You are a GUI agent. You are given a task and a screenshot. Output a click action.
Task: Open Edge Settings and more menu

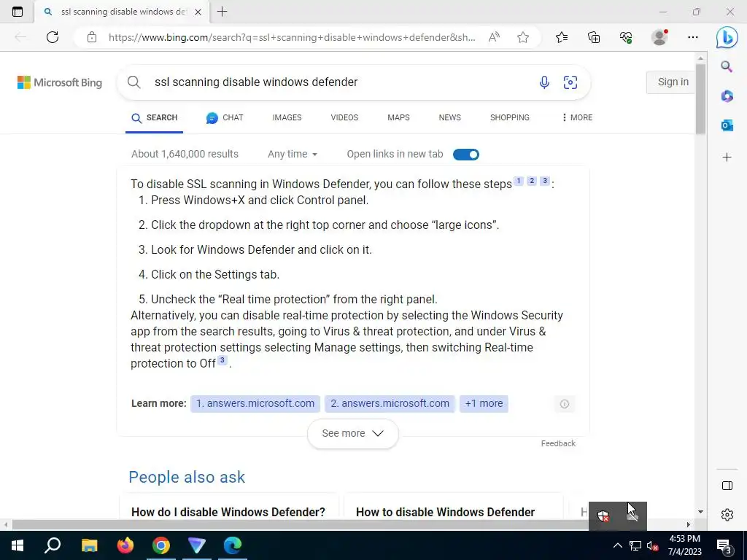693,37
